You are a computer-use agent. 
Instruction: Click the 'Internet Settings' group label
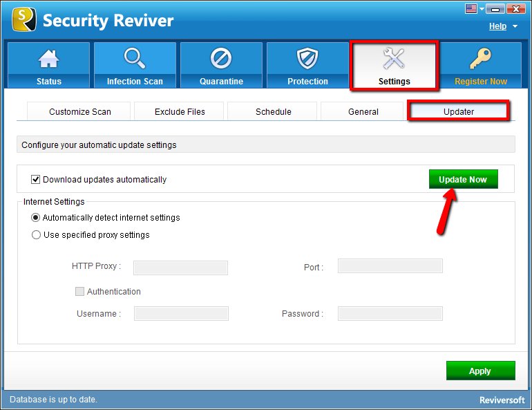click(x=54, y=202)
